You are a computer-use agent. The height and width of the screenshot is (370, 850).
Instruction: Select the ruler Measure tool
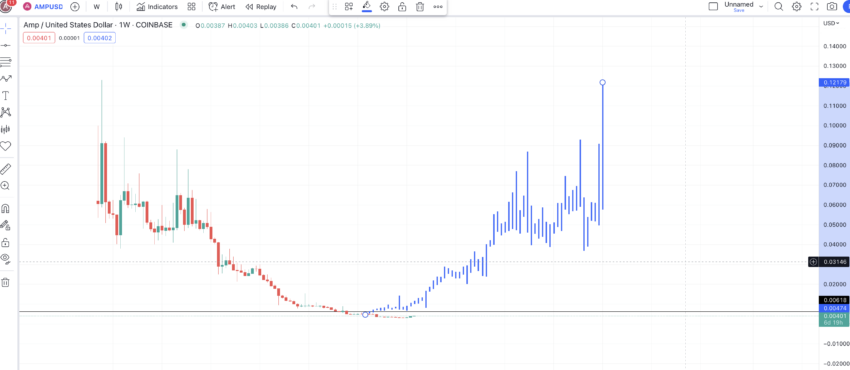[5, 168]
